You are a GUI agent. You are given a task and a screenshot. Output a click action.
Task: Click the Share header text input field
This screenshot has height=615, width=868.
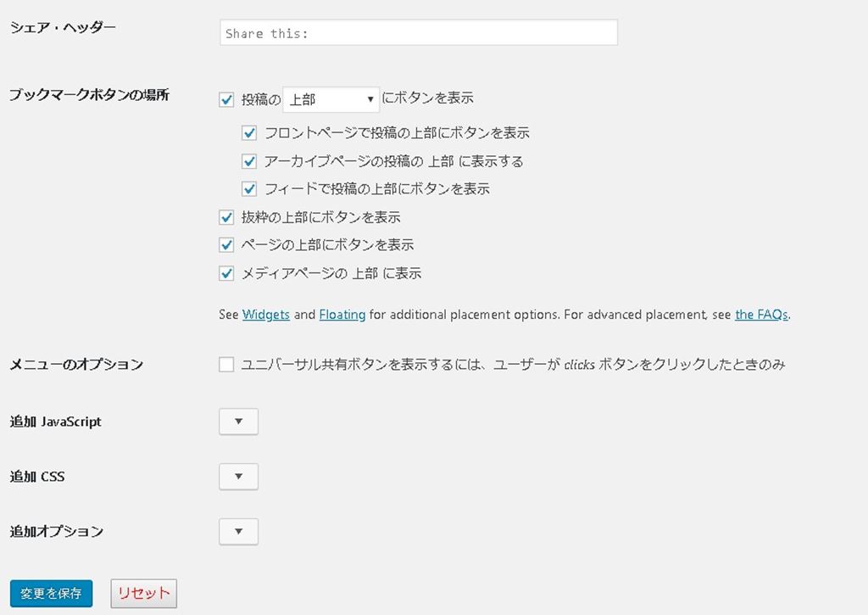[418, 33]
